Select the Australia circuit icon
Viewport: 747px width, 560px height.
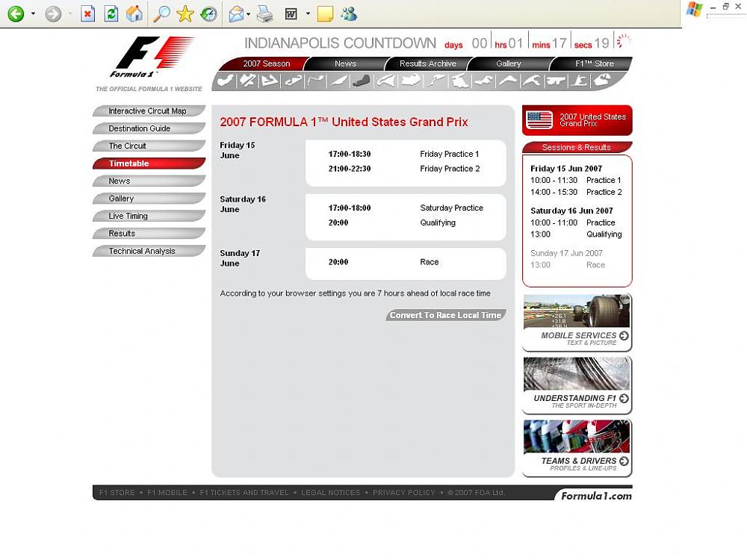(x=224, y=81)
